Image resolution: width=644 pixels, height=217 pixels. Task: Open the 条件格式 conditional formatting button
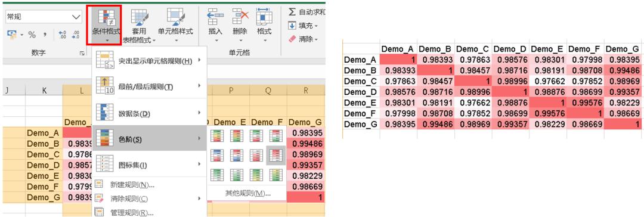pos(104,25)
